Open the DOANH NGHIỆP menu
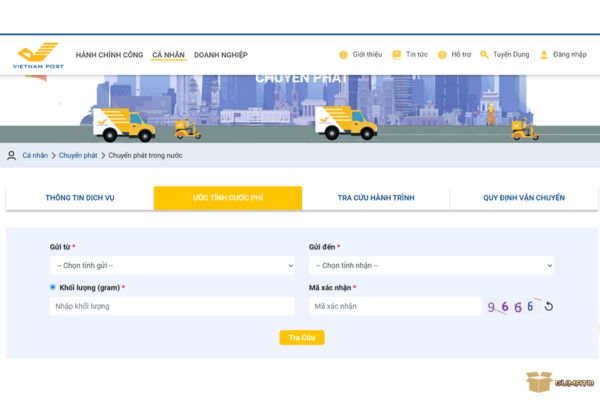This screenshot has width=600, height=400. (220, 55)
